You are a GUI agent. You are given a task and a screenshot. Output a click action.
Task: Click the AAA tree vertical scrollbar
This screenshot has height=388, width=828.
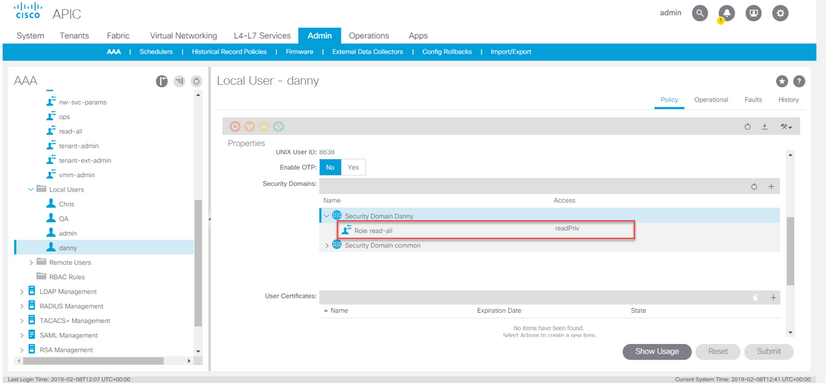click(x=198, y=262)
